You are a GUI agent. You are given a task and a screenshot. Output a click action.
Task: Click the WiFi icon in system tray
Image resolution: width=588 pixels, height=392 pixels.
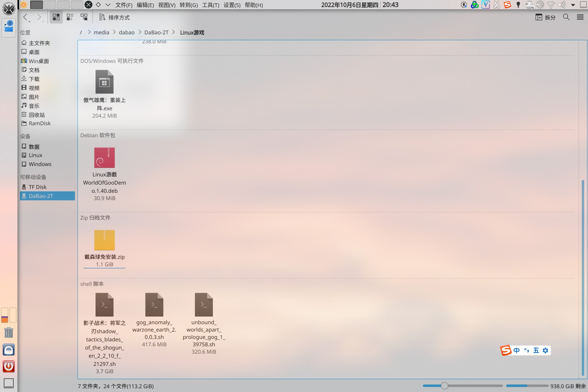[550, 5]
